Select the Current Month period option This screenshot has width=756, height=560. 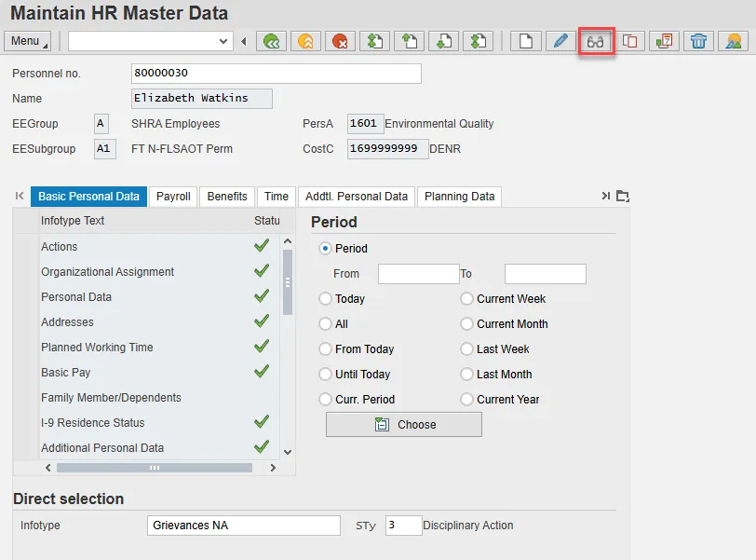(x=466, y=324)
